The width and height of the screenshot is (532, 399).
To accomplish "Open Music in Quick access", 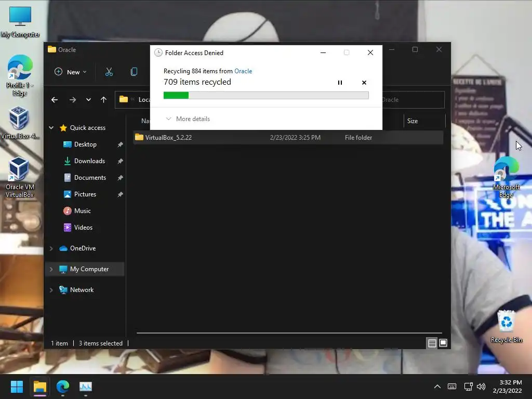I will pyautogui.click(x=82, y=211).
